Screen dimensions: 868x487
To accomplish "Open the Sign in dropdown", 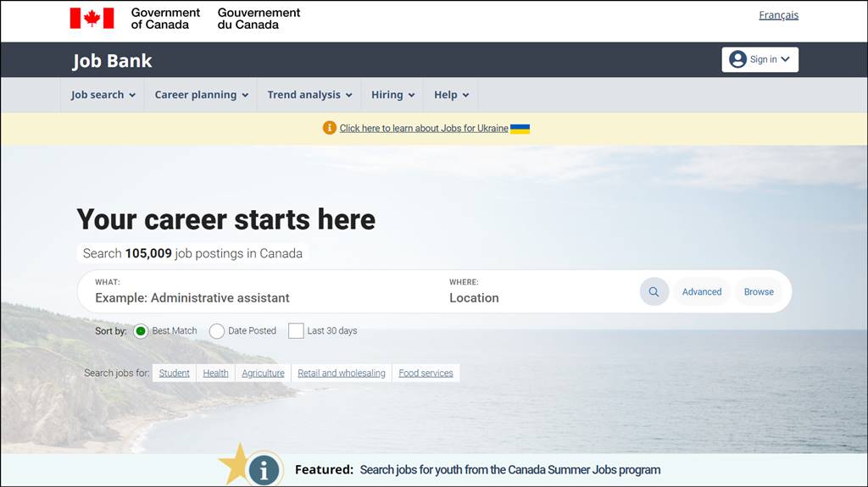I will click(x=759, y=59).
